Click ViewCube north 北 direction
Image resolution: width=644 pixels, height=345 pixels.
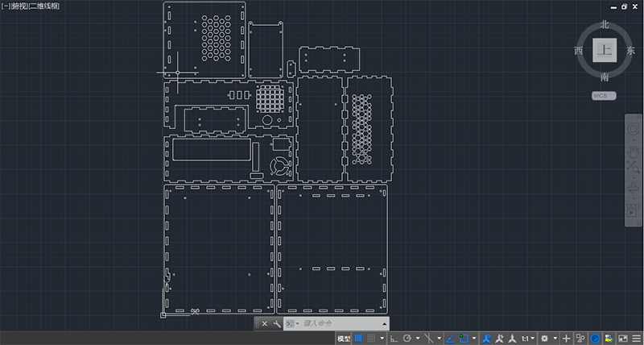point(605,25)
